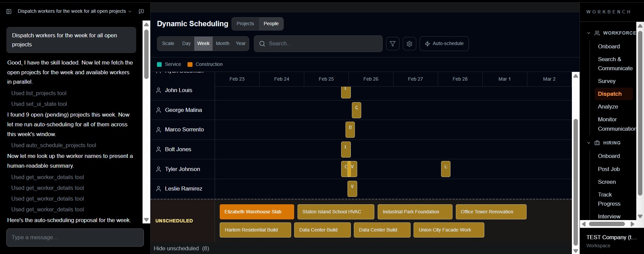Click the person icon beside John Louis
Viewport: 644px width, 254px height.
159,90
